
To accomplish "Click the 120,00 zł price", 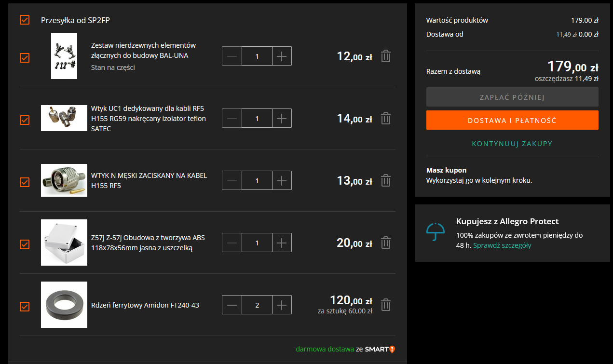I will (x=351, y=300).
